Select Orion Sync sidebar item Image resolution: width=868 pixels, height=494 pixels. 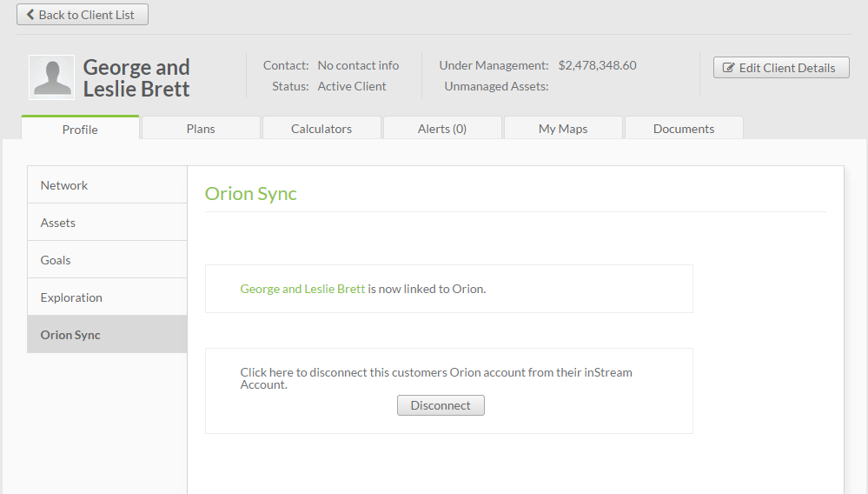[x=108, y=335]
